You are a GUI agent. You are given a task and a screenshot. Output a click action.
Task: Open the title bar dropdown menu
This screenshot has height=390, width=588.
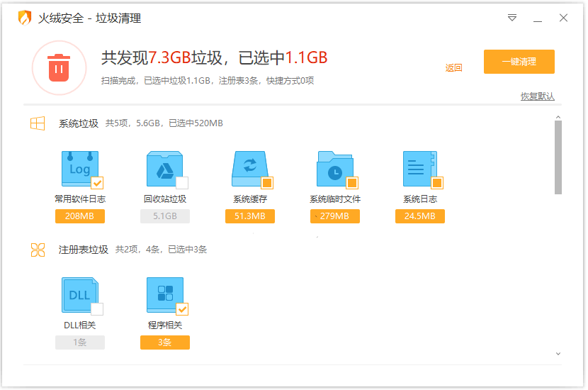click(512, 18)
